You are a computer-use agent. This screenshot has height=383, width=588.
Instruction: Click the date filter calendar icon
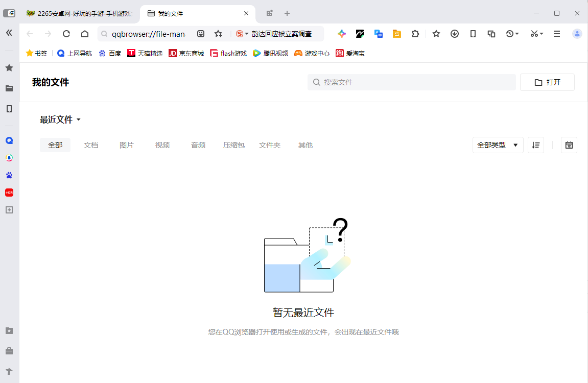pos(569,145)
